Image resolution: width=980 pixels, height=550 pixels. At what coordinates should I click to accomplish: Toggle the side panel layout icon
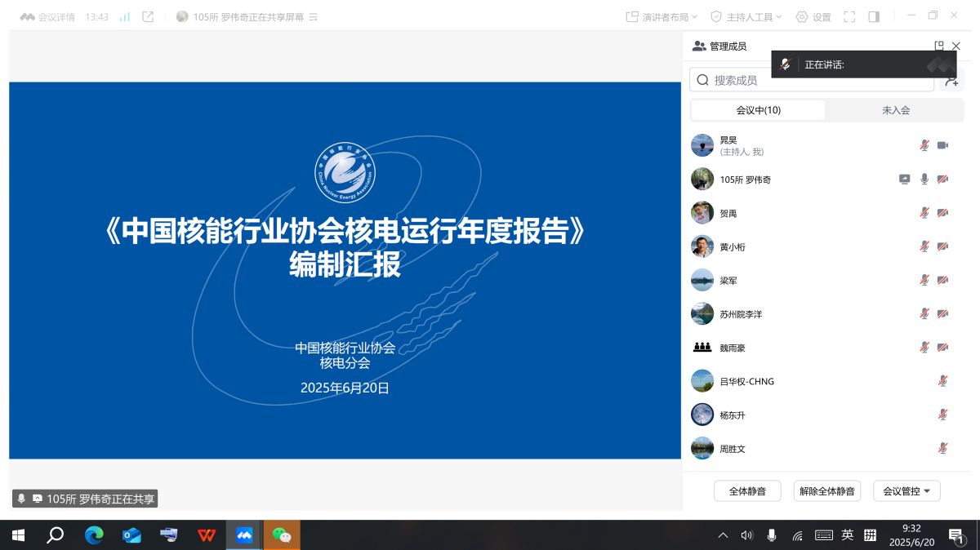[874, 16]
